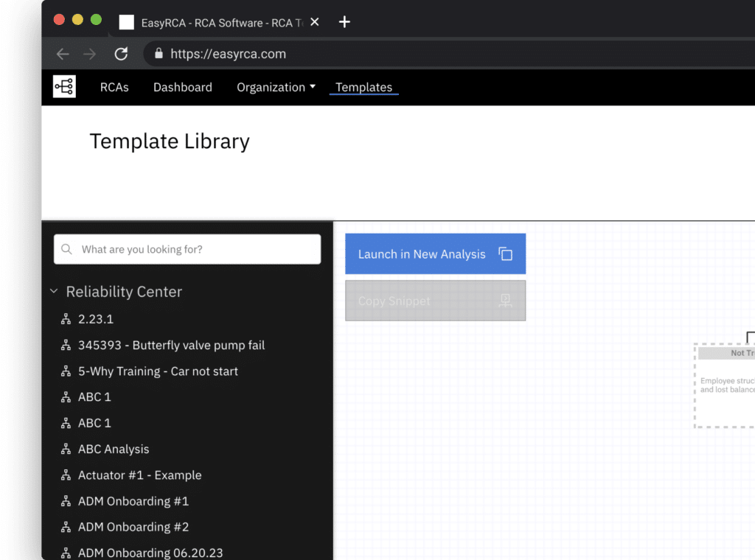Click the hierarchy icon next to ABC Analysis
This screenshot has width=755, height=560.
[66, 449]
